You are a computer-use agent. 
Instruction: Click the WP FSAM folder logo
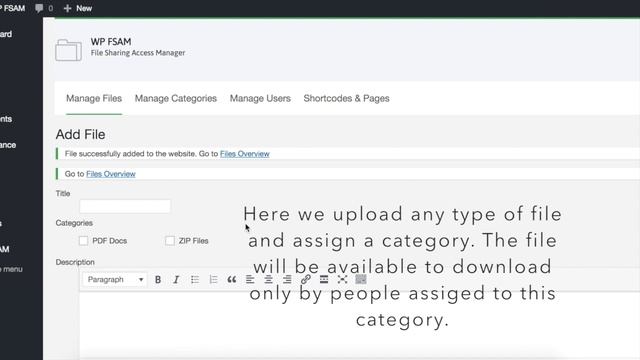[x=68, y=50]
